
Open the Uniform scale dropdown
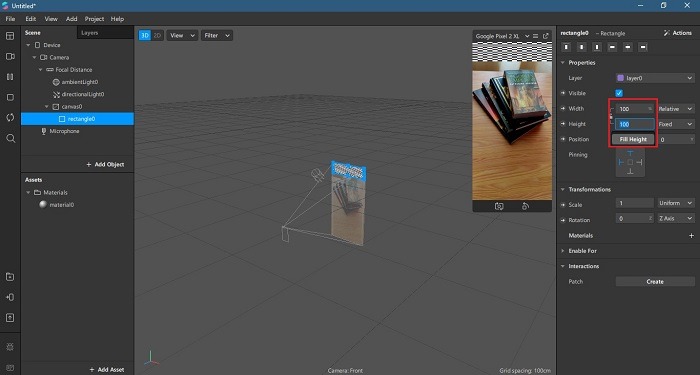(675, 203)
